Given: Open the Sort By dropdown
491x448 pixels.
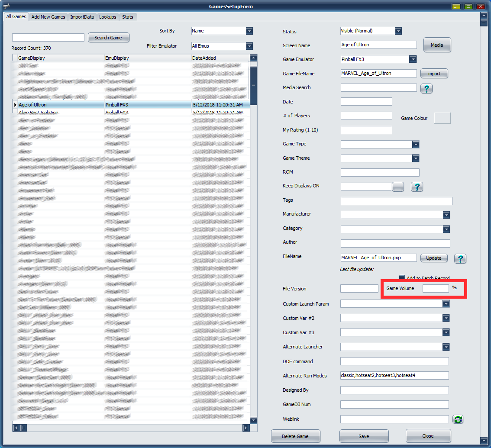Looking at the screenshot, I should point(249,31).
